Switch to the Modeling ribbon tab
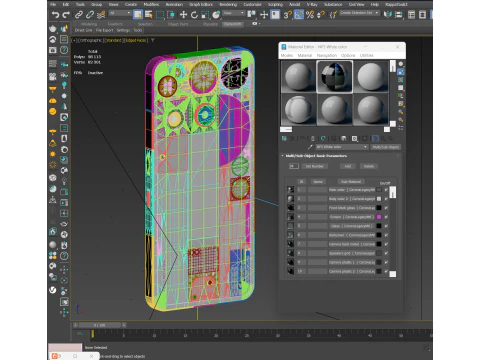The height and width of the screenshot is (360, 480). 89,24
